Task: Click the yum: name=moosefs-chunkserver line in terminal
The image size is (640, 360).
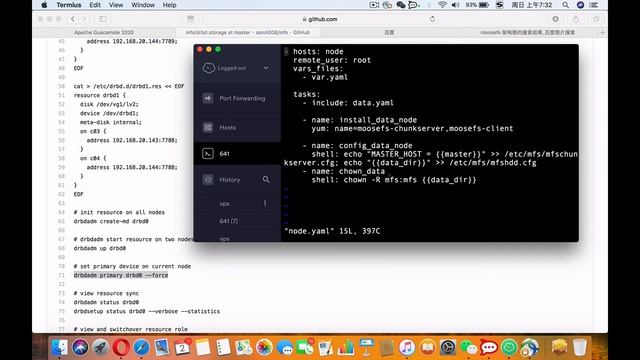Action: [412, 129]
